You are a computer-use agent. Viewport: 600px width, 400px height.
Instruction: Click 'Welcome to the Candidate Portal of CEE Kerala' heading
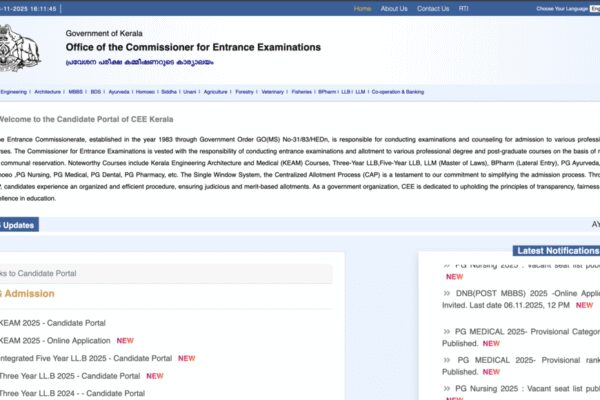click(86, 119)
